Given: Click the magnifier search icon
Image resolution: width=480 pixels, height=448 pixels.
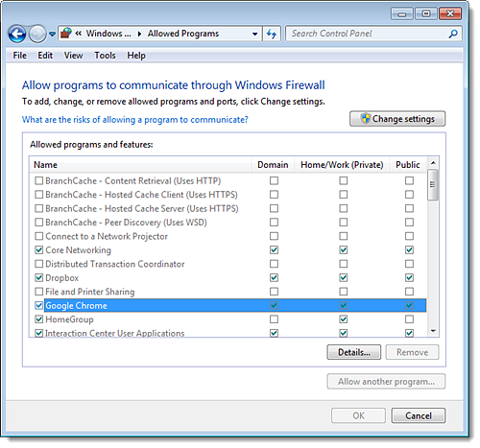Looking at the screenshot, I should coord(453,34).
